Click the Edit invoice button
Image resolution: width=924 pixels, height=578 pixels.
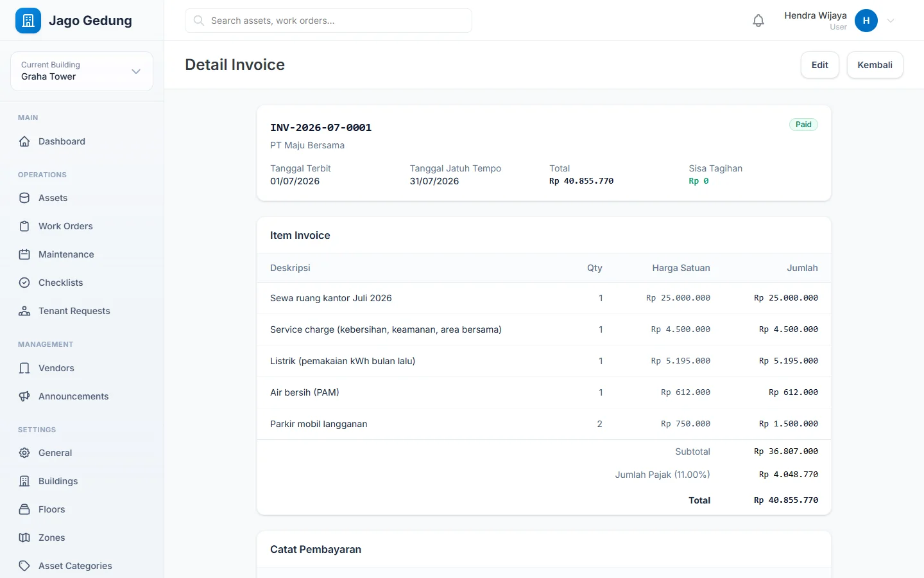coord(819,65)
